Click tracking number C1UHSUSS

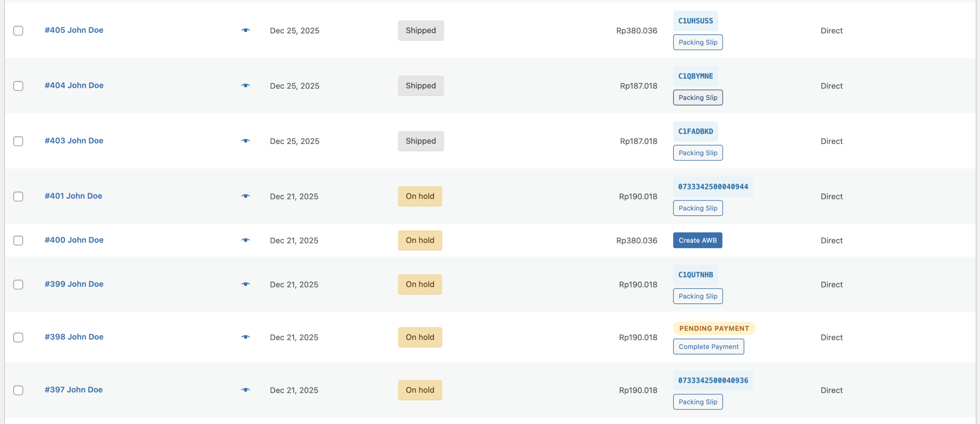point(695,21)
